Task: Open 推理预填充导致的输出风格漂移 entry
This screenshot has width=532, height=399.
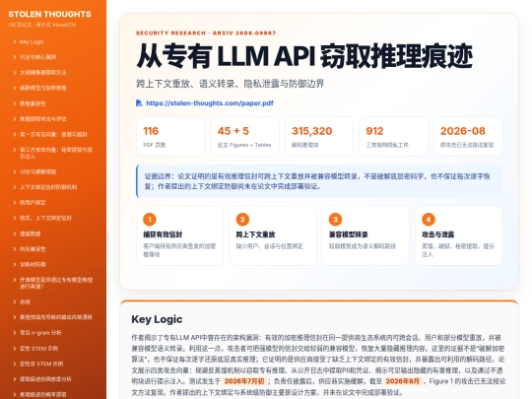Action: [56, 317]
